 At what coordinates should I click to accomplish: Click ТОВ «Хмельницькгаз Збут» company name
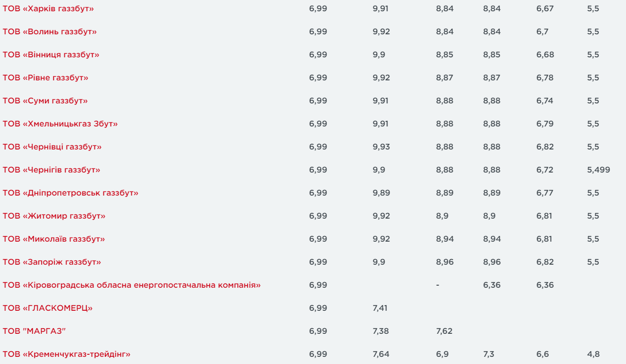tap(60, 124)
